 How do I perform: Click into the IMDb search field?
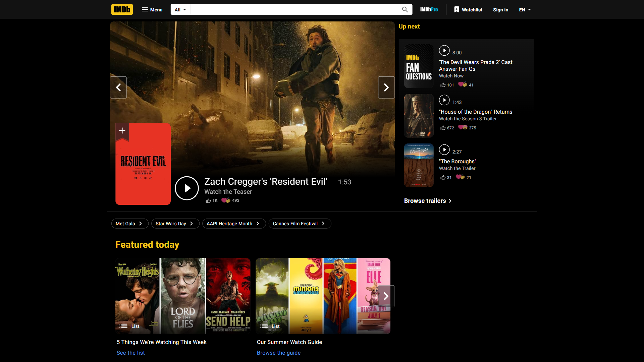[294, 10]
